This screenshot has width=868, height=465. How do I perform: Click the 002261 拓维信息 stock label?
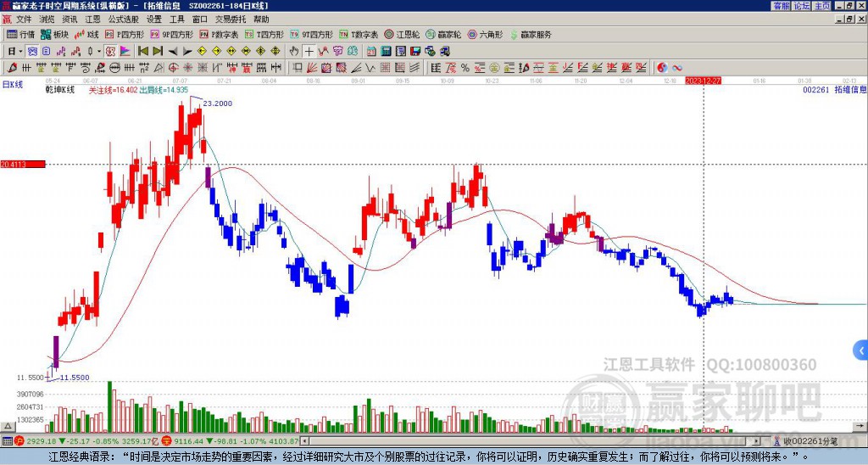tap(834, 90)
